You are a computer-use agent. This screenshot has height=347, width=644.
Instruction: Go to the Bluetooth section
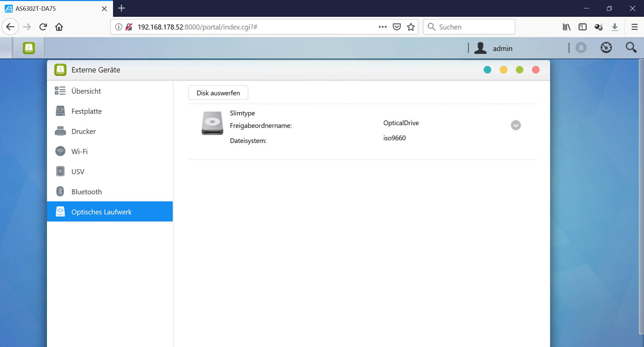tap(87, 192)
